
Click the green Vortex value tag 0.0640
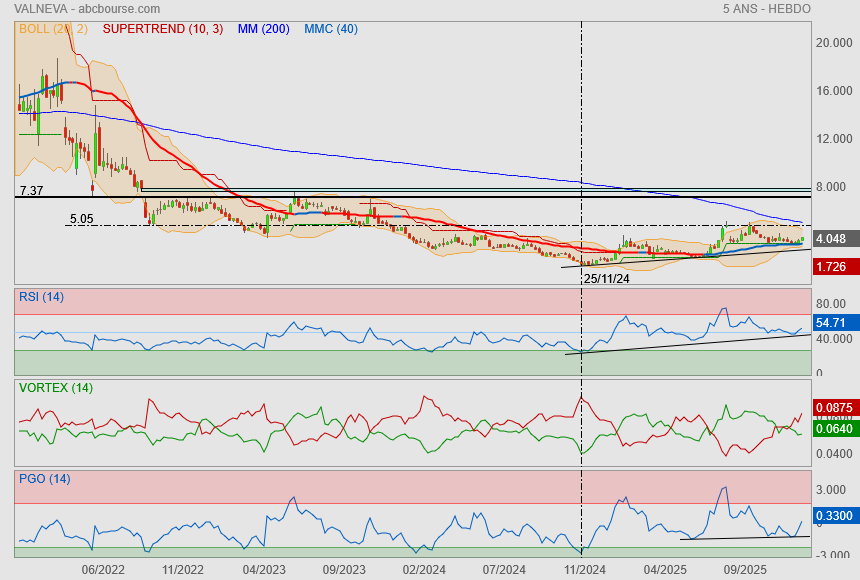click(x=834, y=430)
